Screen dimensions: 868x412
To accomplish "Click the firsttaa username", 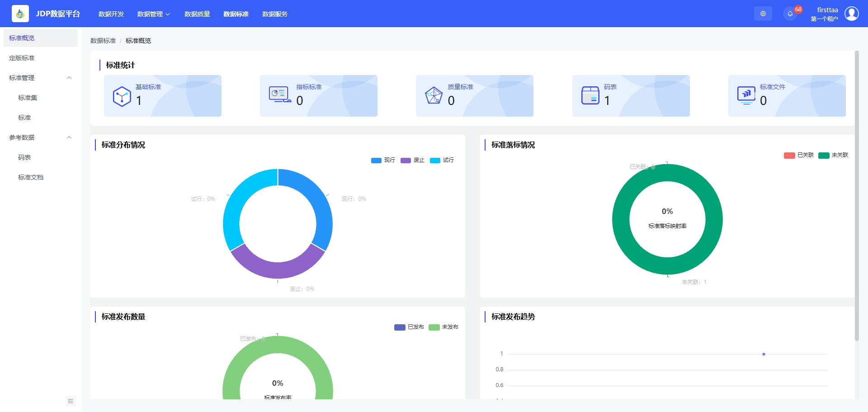I will (x=827, y=10).
